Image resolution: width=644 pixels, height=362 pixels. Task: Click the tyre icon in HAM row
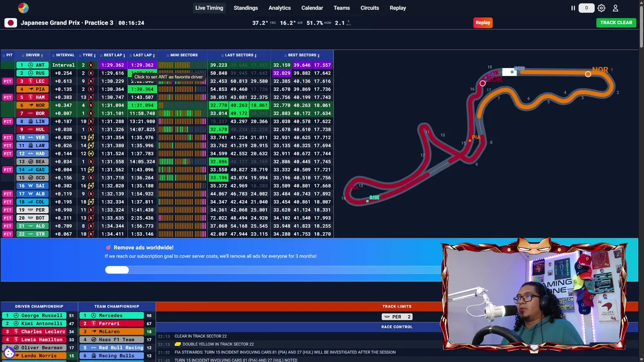[91, 97]
